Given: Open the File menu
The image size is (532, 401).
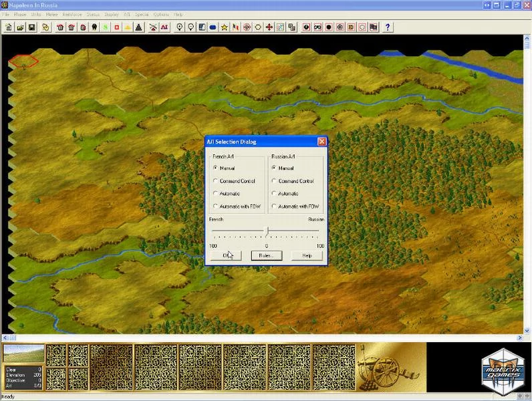Looking at the screenshot, I should pos(6,14).
